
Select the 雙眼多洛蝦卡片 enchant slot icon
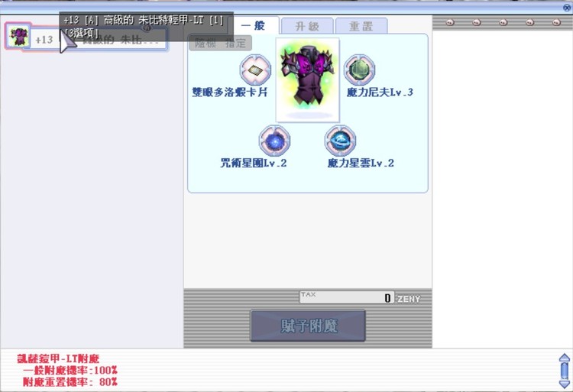coord(255,70)
